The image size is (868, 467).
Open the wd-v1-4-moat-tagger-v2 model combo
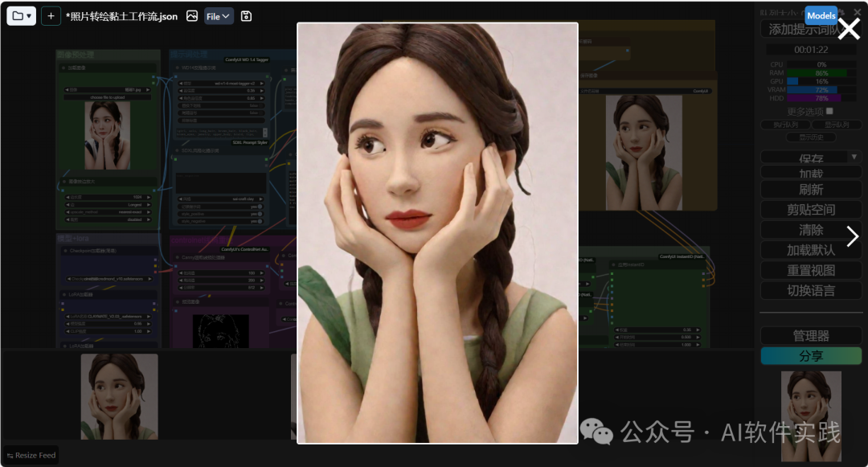point(221,84)
